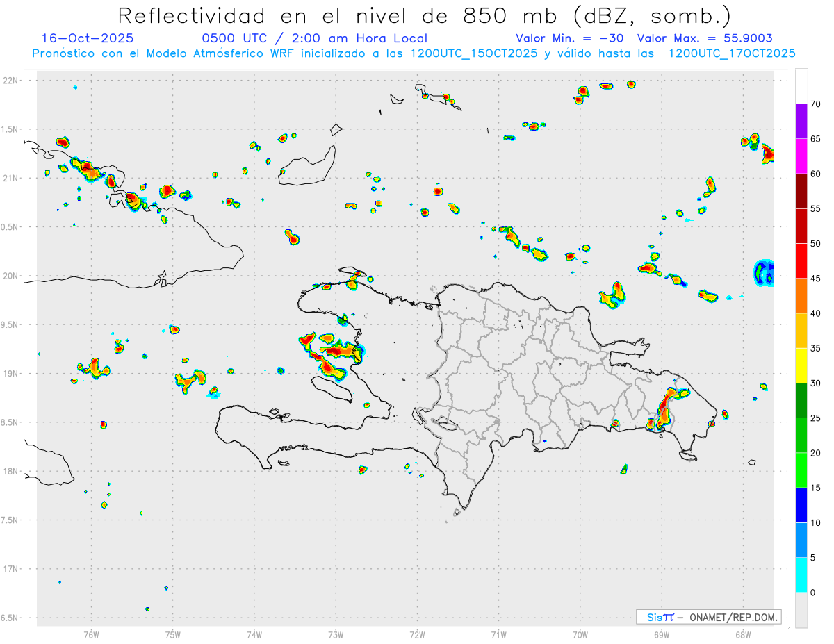The width and height of the screenshot is (834, 644).
Task: Click the magenta 60-65 dBZ color band
Action: [801, 156]
